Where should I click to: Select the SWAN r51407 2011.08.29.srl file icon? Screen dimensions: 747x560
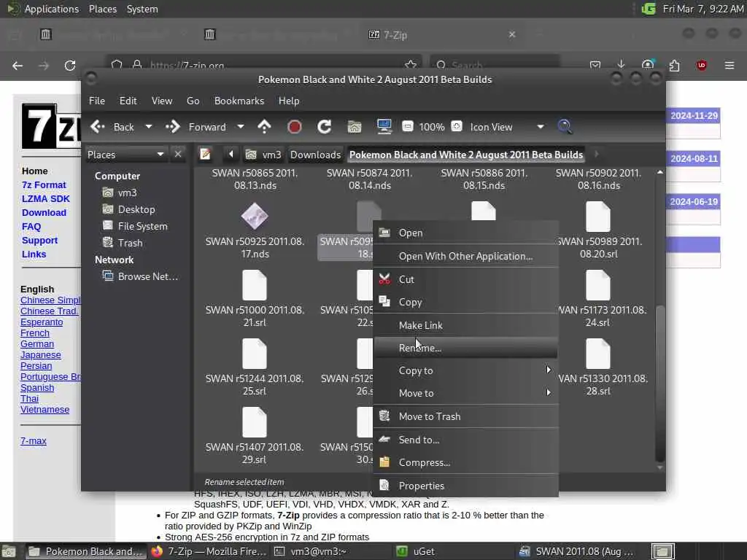pos(255,422)
